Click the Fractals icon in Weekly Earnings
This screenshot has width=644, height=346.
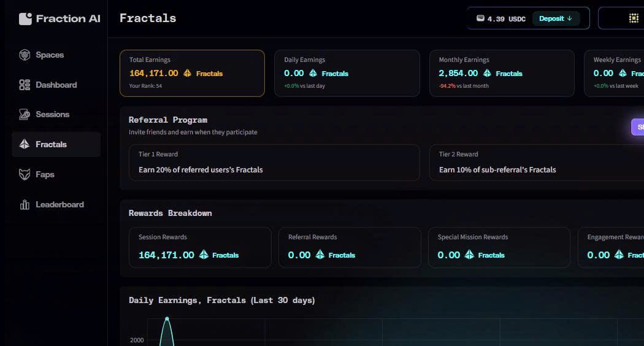(623, 73)
